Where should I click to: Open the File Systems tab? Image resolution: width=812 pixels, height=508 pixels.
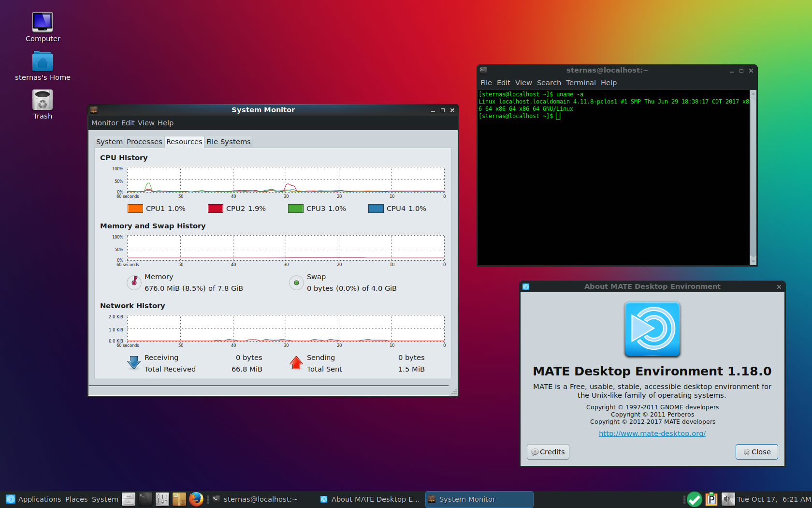pos(229,142)
